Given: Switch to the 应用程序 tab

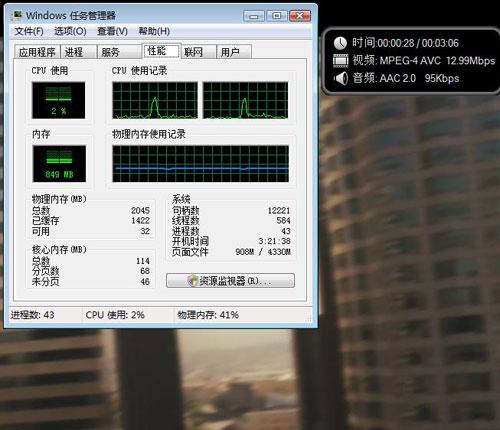Looking at the screenshot, I should pos(37,52).
